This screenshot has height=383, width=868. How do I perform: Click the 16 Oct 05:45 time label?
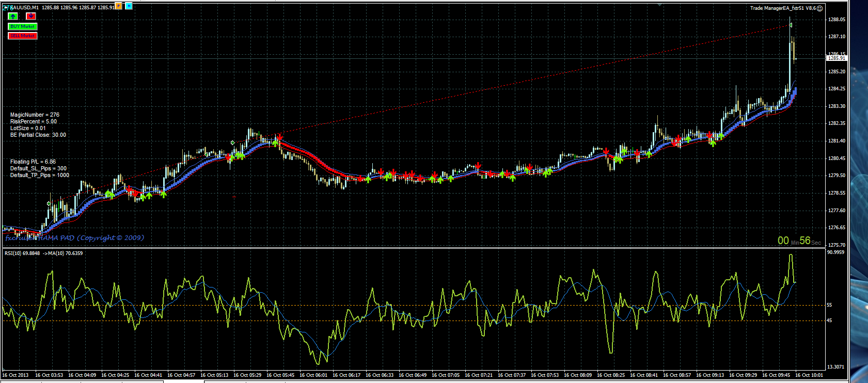tap(280, 375)
